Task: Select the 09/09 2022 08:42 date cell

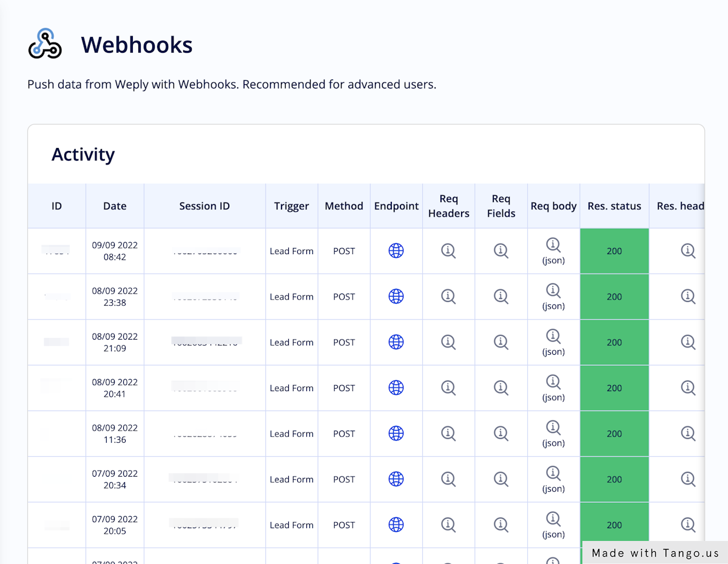Action: pyautogui.click(x=115, y=251)
